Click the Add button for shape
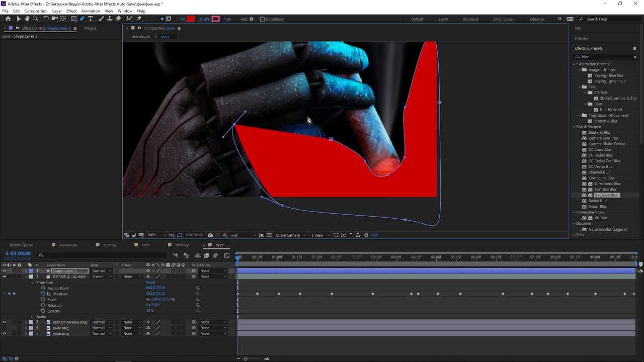The height and width of the screenshot is (362, 644). coord(247,19)
